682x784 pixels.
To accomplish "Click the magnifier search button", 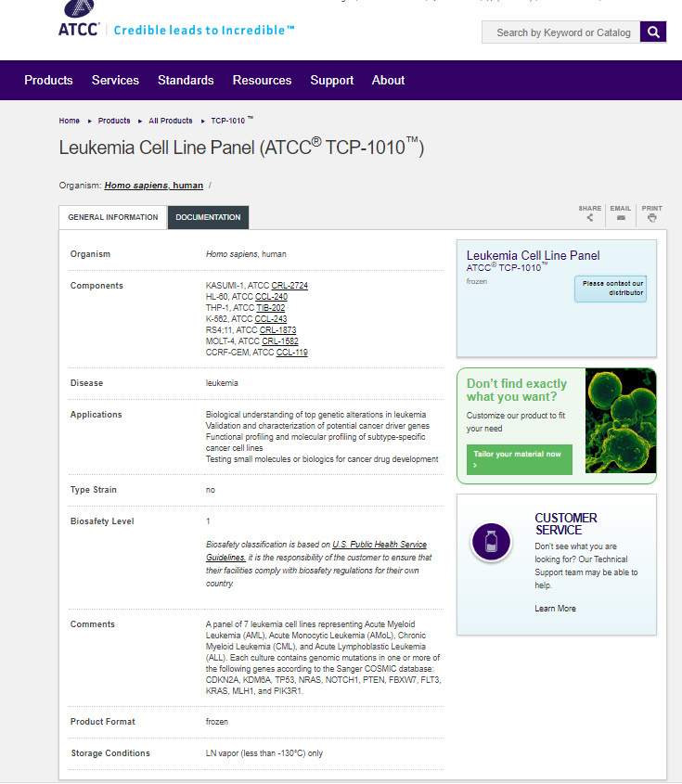I will 653,32.
